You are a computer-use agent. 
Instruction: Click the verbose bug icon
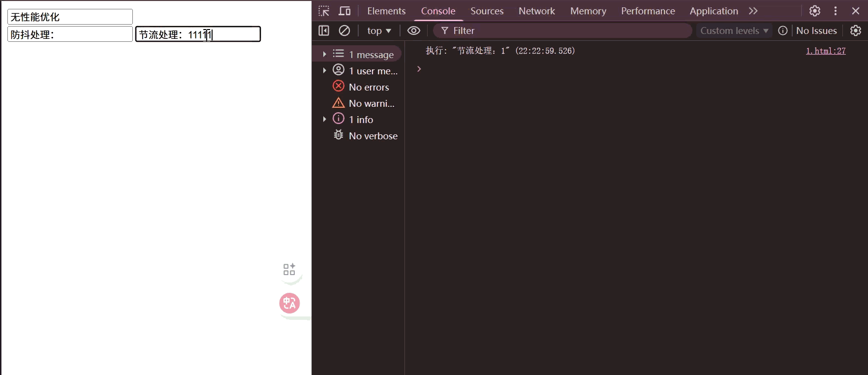tap(339, 134)
